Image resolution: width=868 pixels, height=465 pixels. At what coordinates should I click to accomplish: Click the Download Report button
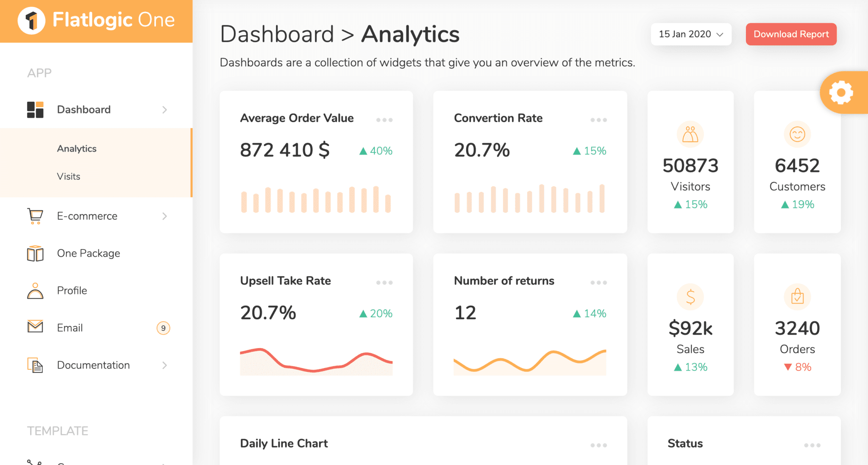791,34
